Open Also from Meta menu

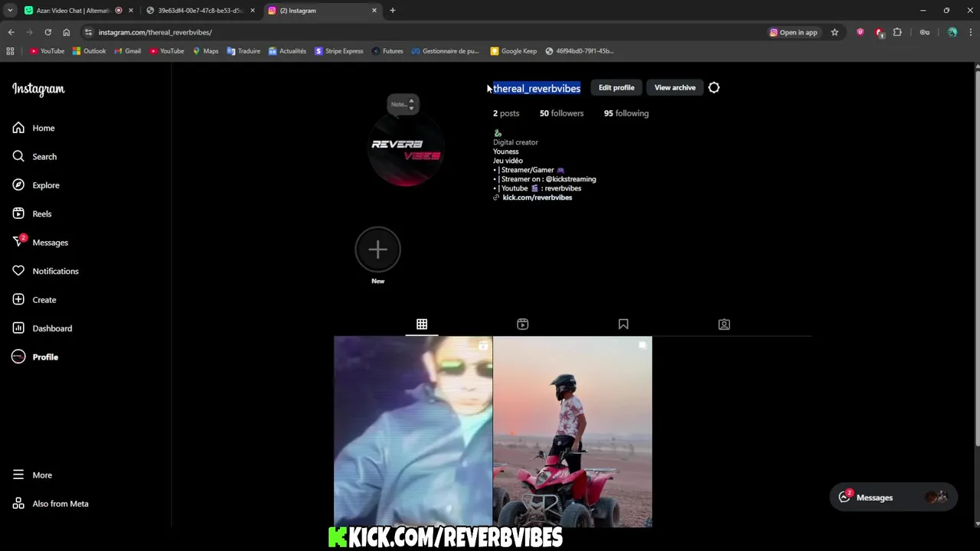coord(51,504)
